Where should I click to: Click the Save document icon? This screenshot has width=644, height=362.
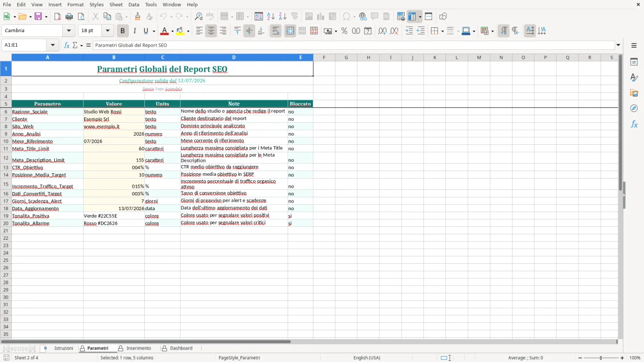point(38,17)
